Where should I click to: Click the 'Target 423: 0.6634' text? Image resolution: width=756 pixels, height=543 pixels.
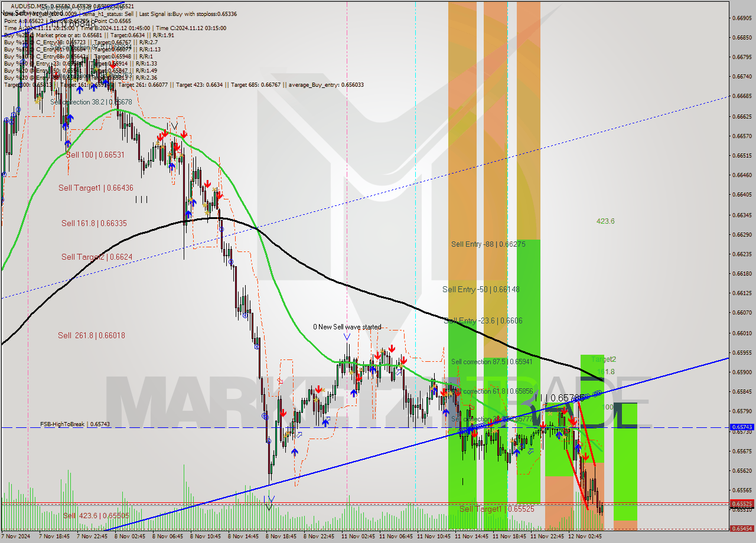[198, 85]
